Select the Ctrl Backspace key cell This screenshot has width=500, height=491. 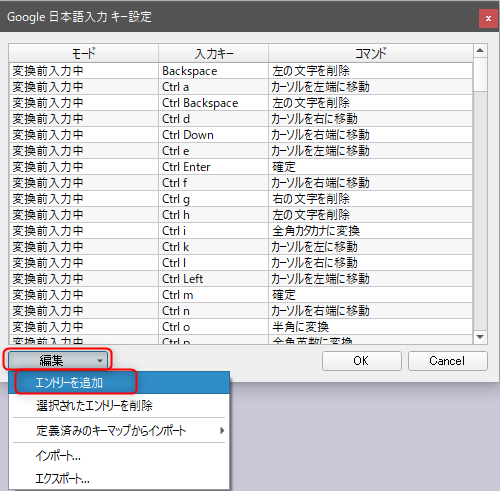click(x=214, y=103)
